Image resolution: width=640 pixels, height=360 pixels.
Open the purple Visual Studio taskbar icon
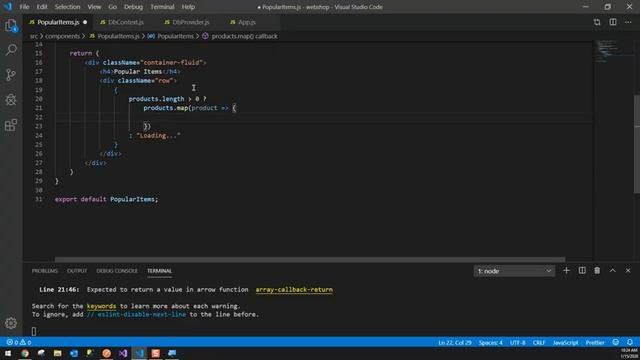[123, 353]
